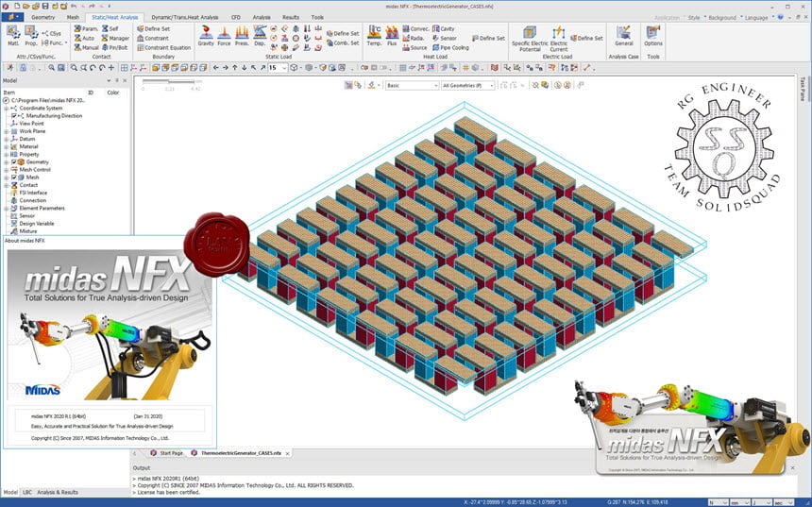Switch to Analysis & Results bottom tab
This screenshot has height=507, width=812.
(x=58, y=493)
